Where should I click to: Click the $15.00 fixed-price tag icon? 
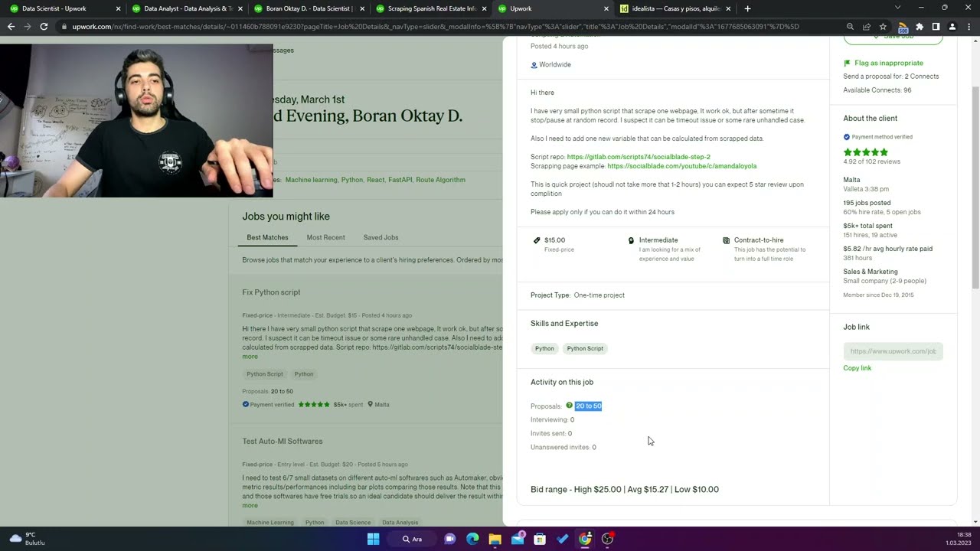click(x=537, y=240)
